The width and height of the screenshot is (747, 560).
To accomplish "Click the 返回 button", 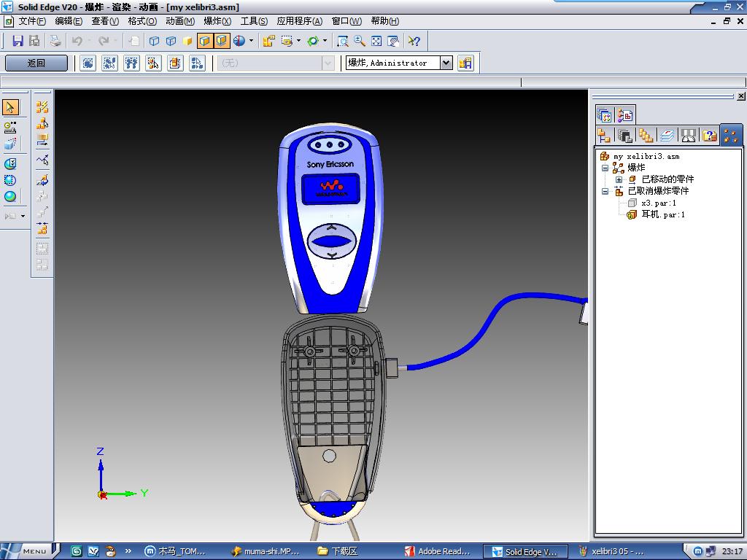I will (x=36, y=63).
